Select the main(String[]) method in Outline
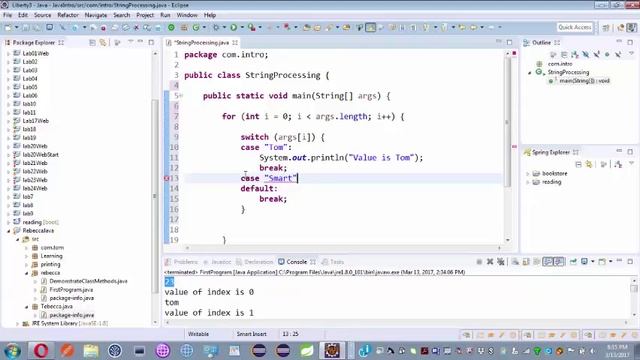640x360 pixels. click(584, 81)
